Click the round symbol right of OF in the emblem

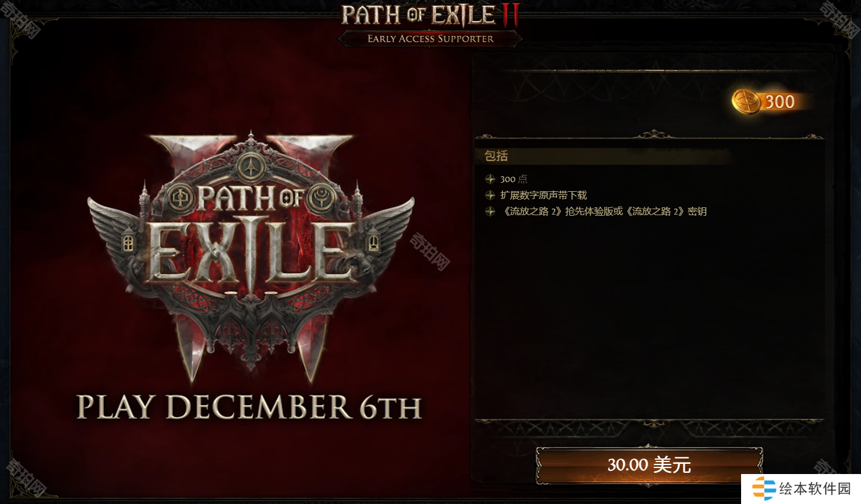coord(322,197)
